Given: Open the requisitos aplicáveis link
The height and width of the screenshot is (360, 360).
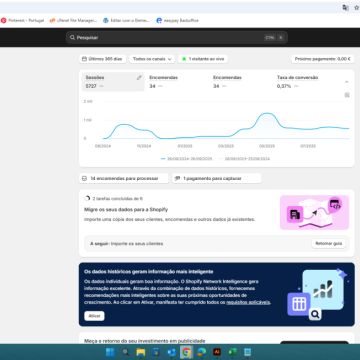Looking at the screenshot, I should pos(248,302).
